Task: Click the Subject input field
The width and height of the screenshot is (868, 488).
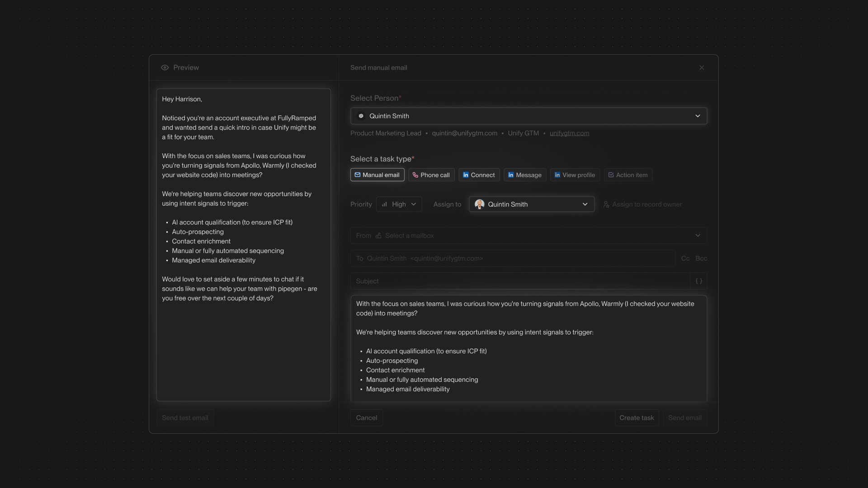Action: [520, 281]
